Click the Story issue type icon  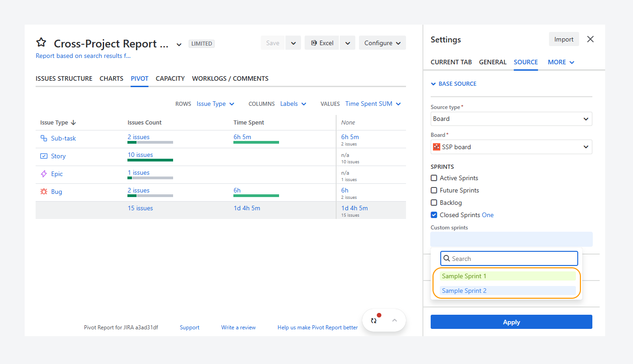tap(44, 156)
